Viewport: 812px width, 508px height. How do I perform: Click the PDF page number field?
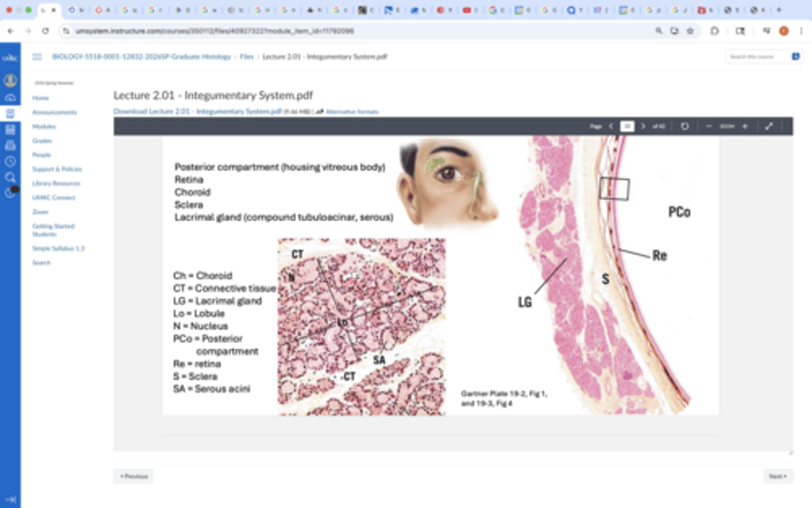[627, 126]
